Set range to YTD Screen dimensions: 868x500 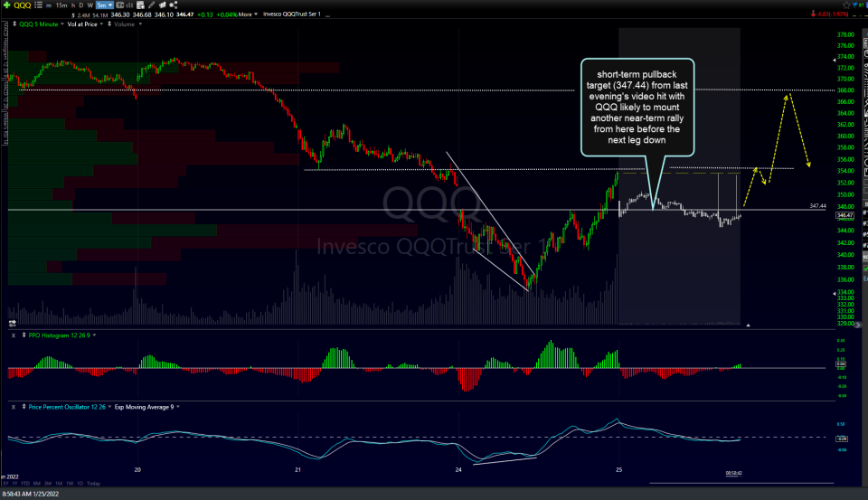pos(25,484)
